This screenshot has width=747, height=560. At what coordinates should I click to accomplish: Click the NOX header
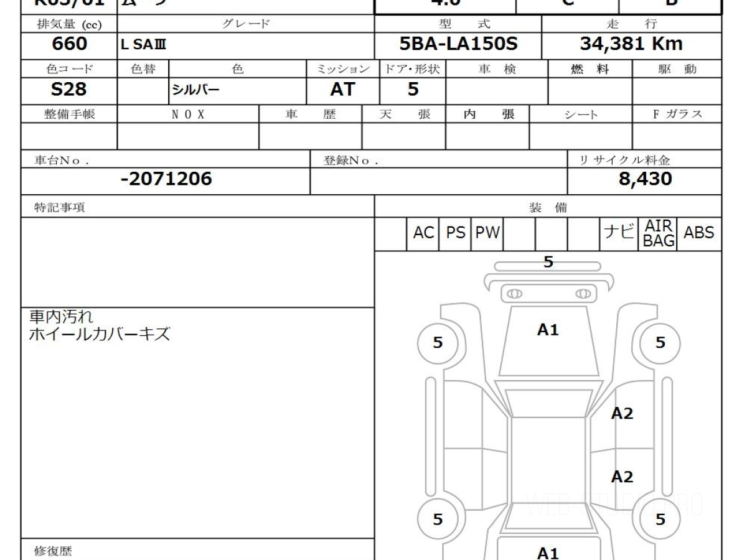(188, 114)
